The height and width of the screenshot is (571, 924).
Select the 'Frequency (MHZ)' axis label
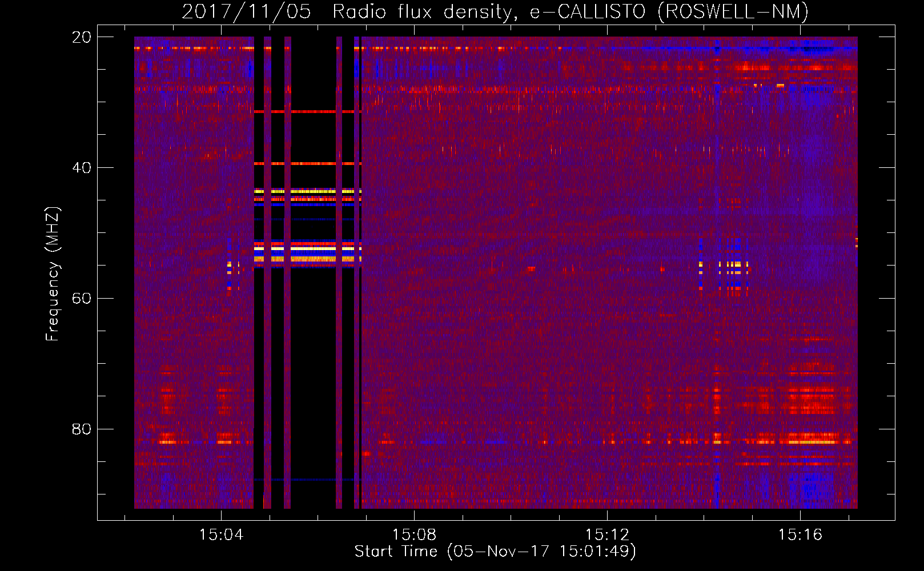pyautogui.click(x=53, y=274)
